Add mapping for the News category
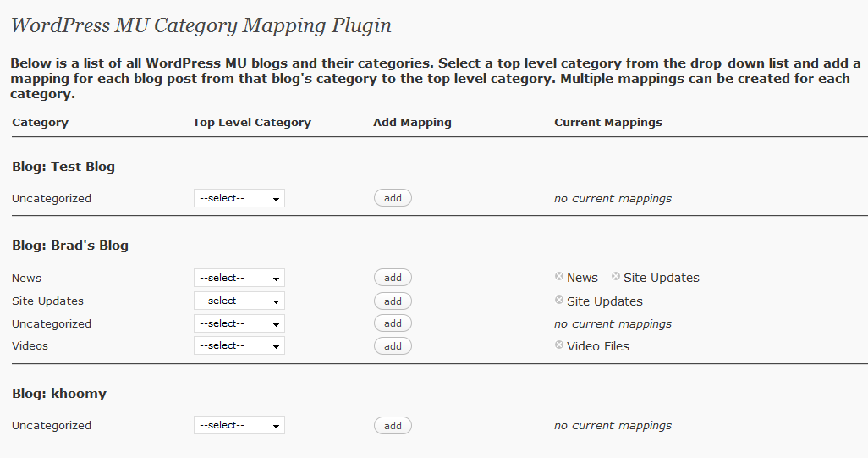The width and height of the screenshot is (868, 458). [x=393, y=278]
